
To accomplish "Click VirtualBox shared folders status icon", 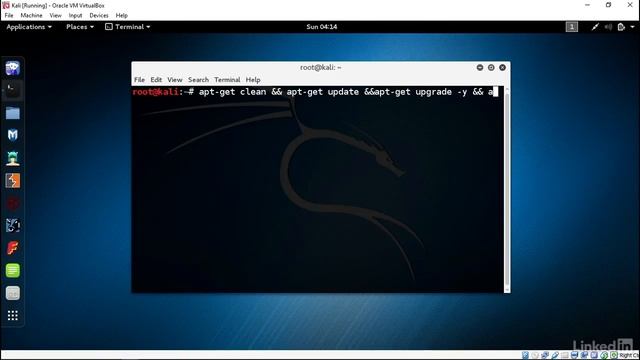I will pos(565,355).
